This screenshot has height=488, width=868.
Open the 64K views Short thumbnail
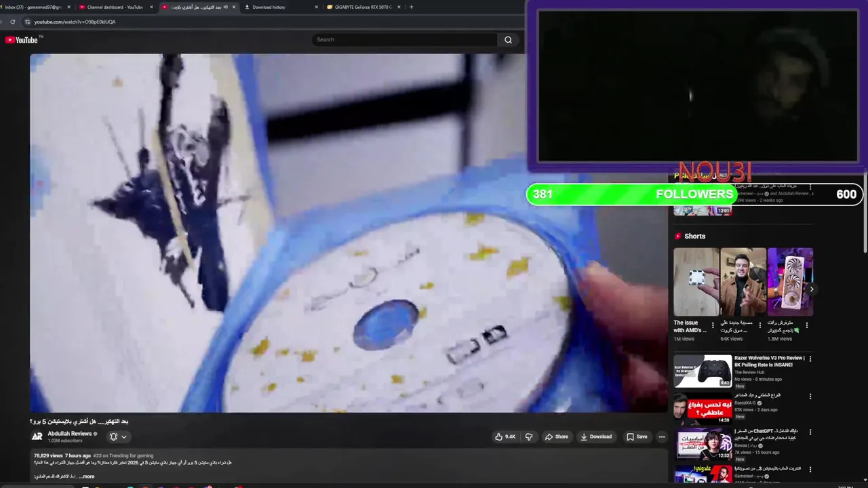[x=743, y=281]
